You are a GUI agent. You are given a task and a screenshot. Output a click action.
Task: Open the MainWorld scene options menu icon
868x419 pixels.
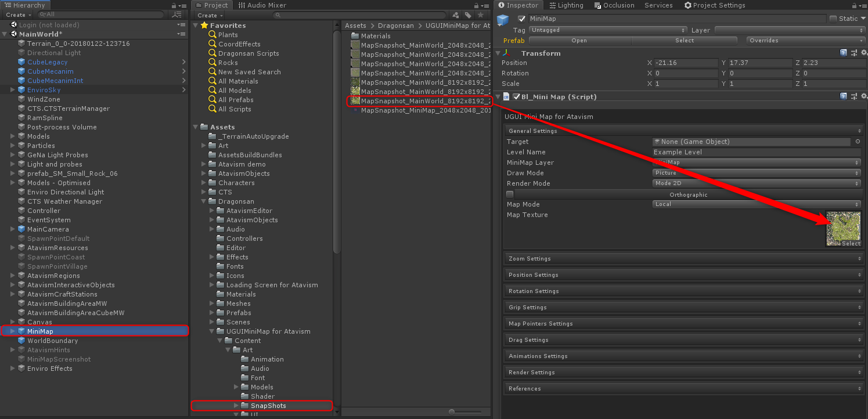coord(181,34)
